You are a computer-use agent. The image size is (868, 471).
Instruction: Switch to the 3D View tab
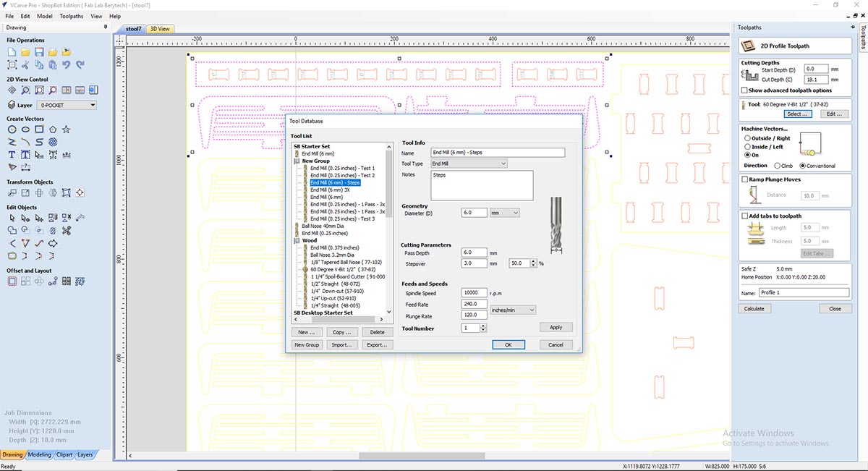pyautogui.click(x=160, y=29)
